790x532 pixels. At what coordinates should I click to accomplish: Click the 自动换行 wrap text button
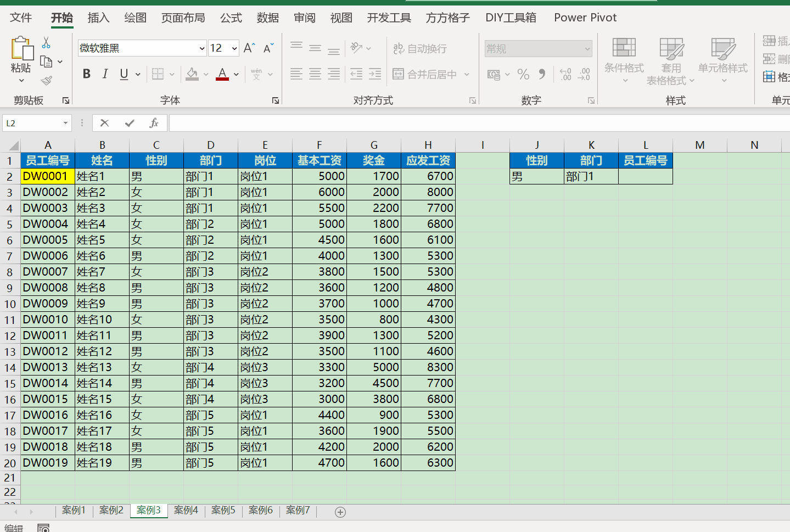(x=421, y=48)
